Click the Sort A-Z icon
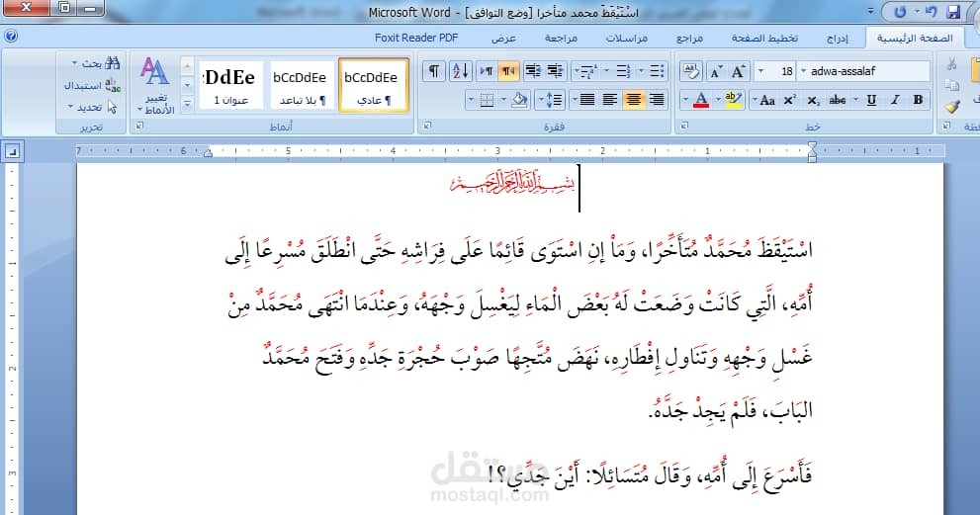 tap(460, 71)
